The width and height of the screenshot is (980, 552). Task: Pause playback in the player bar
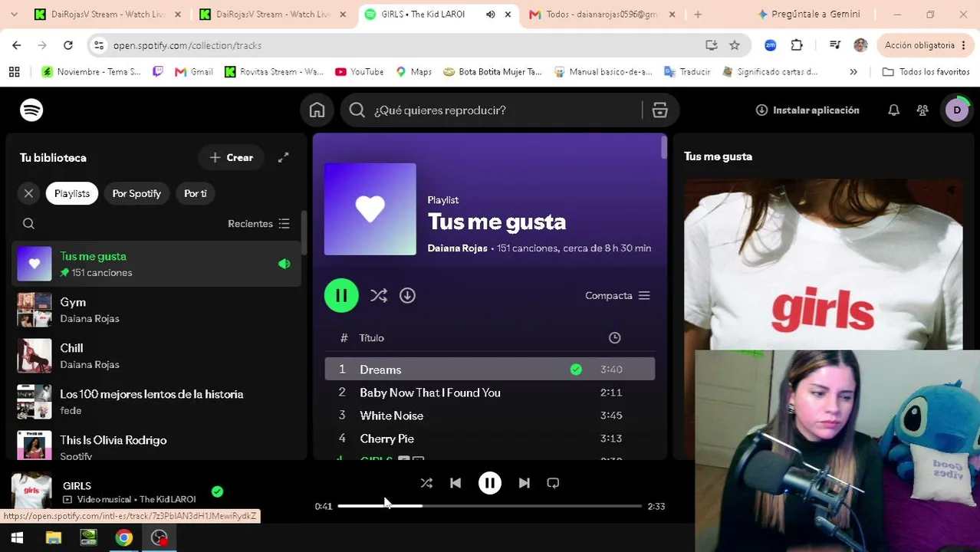490,483
